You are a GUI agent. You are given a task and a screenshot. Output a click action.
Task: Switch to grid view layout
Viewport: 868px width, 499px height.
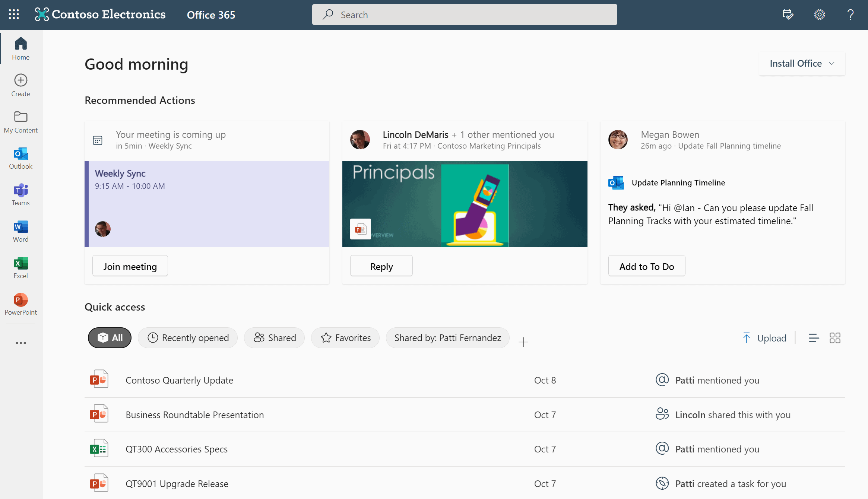(835, 338)
